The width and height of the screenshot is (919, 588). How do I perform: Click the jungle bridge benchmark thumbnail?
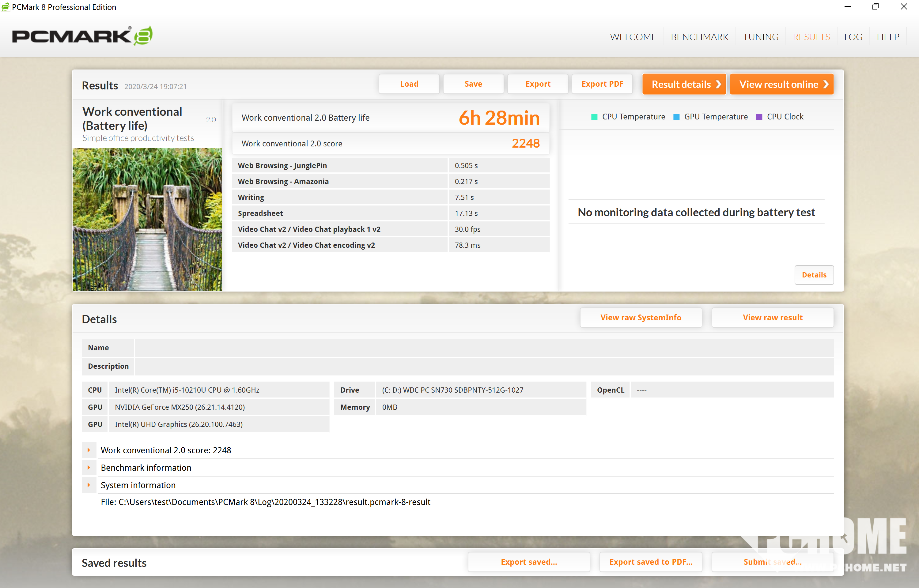(147, 220)
